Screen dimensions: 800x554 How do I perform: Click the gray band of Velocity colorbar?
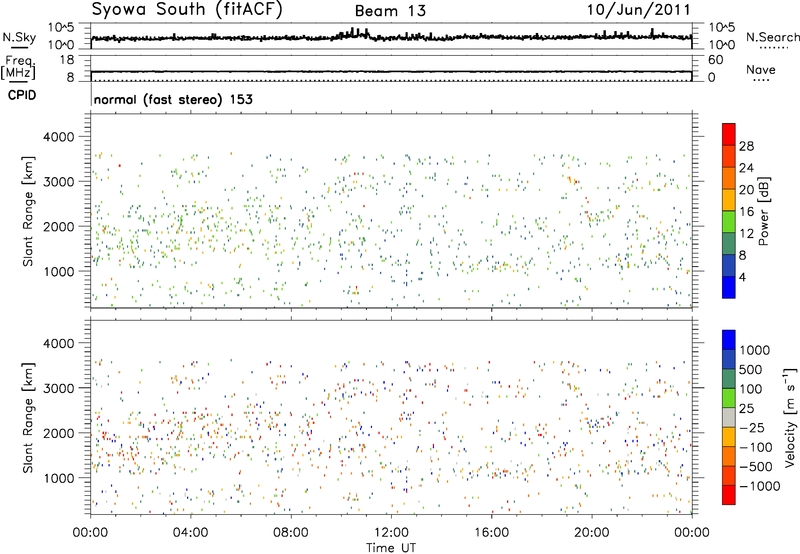729,418
